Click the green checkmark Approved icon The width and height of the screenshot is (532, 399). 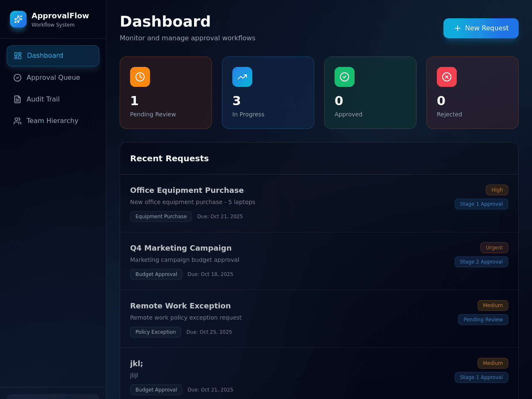click(345, 77)
